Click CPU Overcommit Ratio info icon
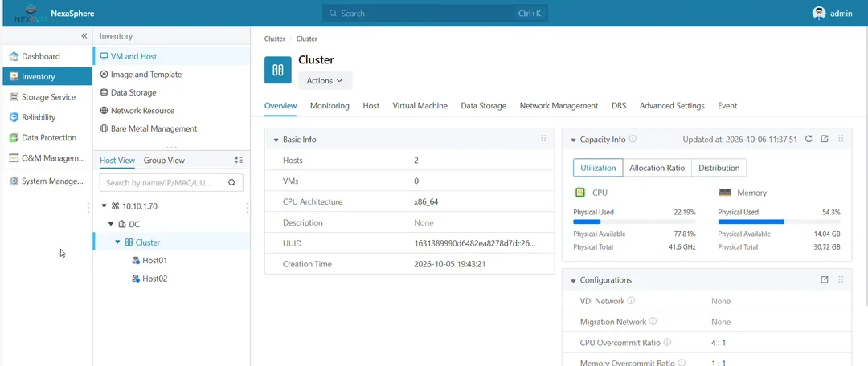Image resolution: width=868 pixels, height=366 pixels. click(x=667, y=343)
